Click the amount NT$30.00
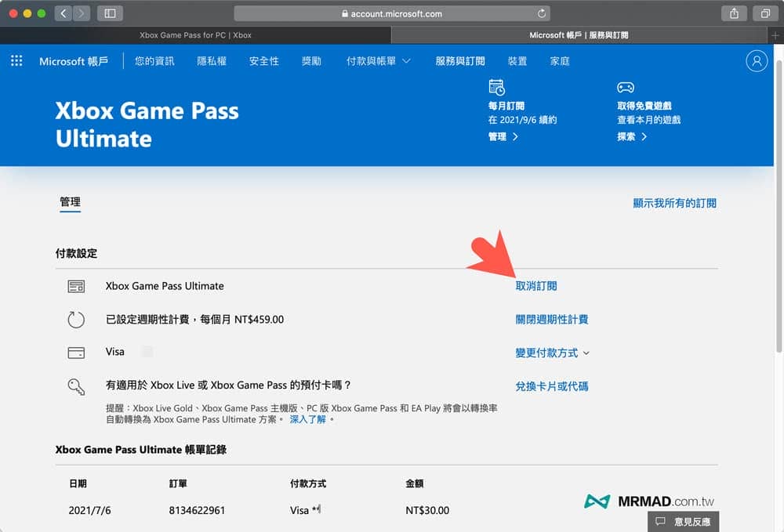Image resolution: width=784 pixels, height=532 pixels. click(427, 511)
